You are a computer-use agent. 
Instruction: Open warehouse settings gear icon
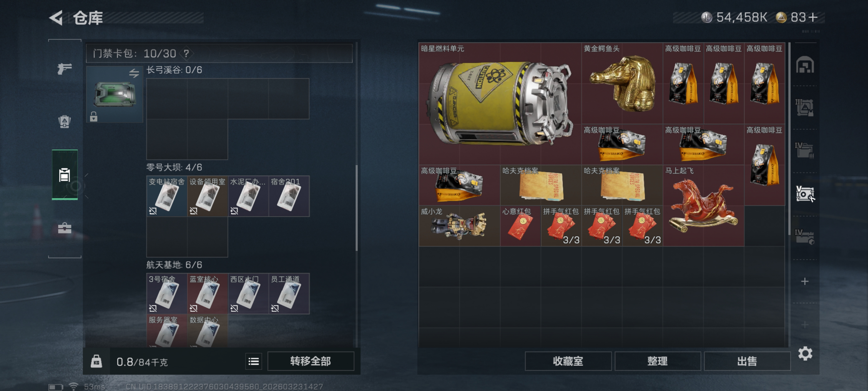click(x=805, y=353)
